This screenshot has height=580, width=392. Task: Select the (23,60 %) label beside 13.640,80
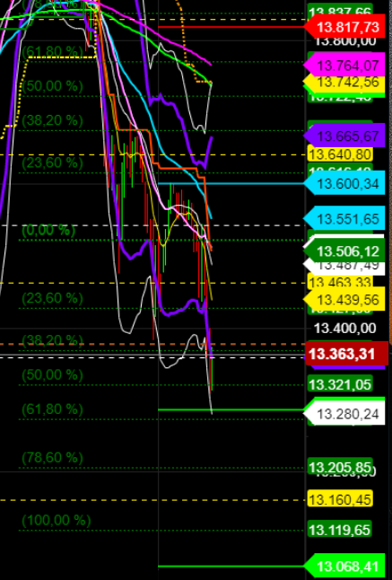click(x=52, y=163)
